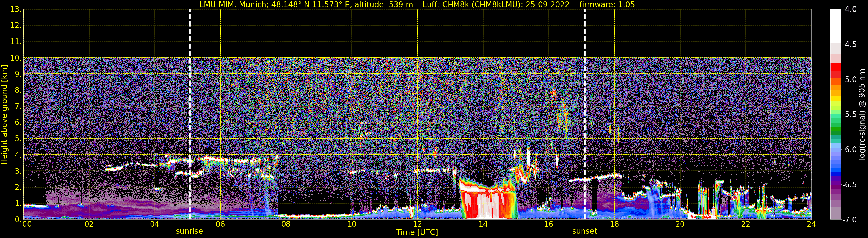This screenshot has height=238, width=868.
Task: Click the 3. tick on the height axis
Action: point(18,171)
